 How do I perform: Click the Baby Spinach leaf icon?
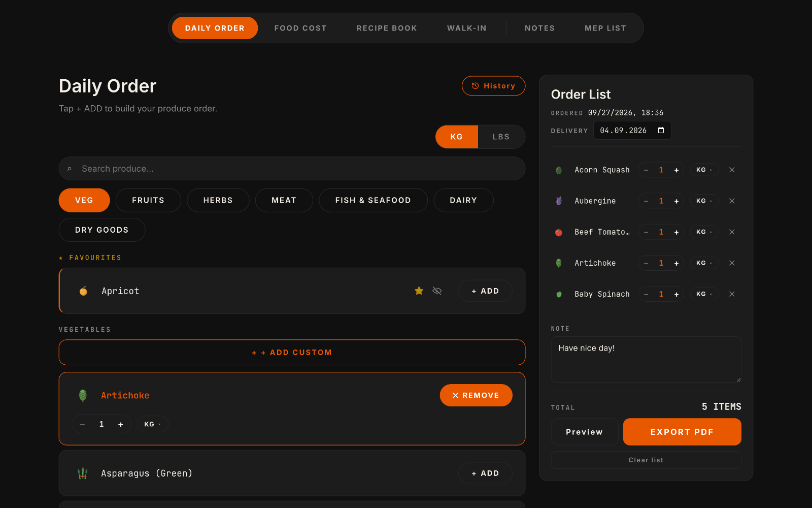click(559, 294)
